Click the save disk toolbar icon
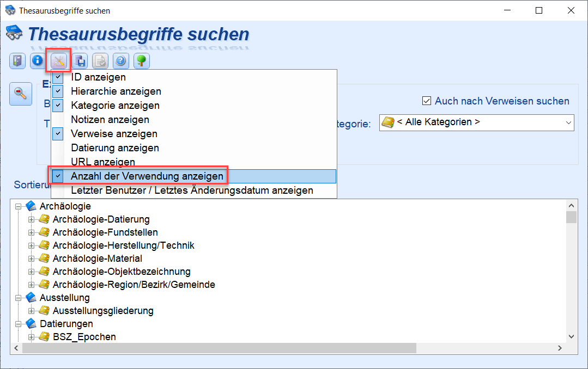Image resolution: width=588 pixels, height=369 pixels. [x=80, y=61]
